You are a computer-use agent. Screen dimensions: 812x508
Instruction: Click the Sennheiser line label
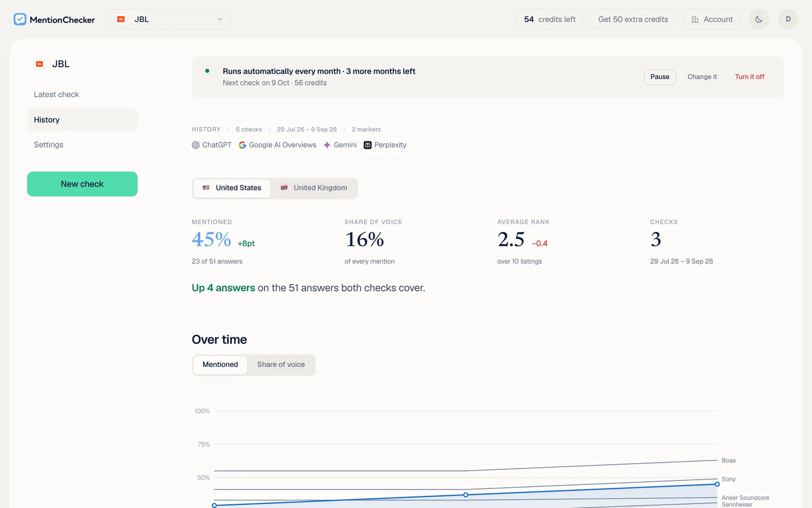(737, 504)
